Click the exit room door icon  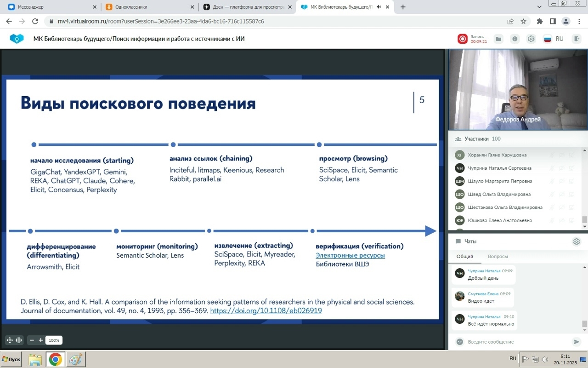pyautogui.click(x=576, y=39)
